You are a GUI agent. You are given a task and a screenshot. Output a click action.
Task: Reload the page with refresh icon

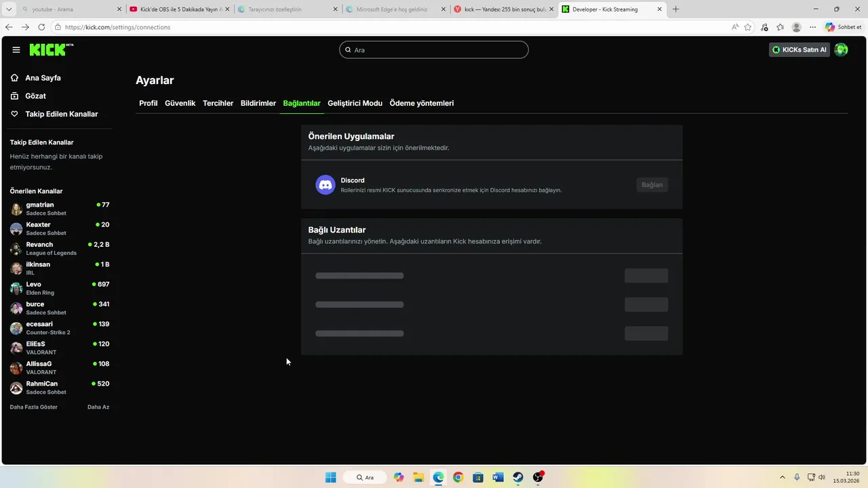pyautogui.click(x=41, y=27)
